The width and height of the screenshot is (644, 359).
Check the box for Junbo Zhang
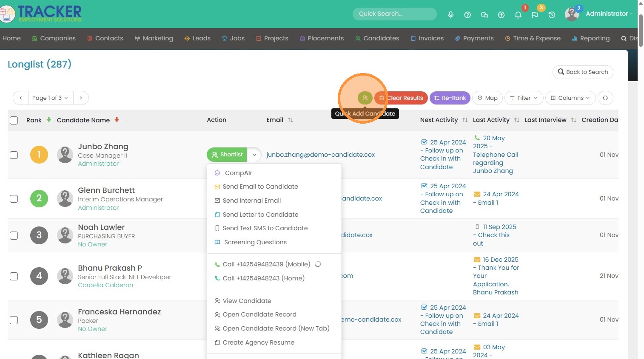coord(14,155)
